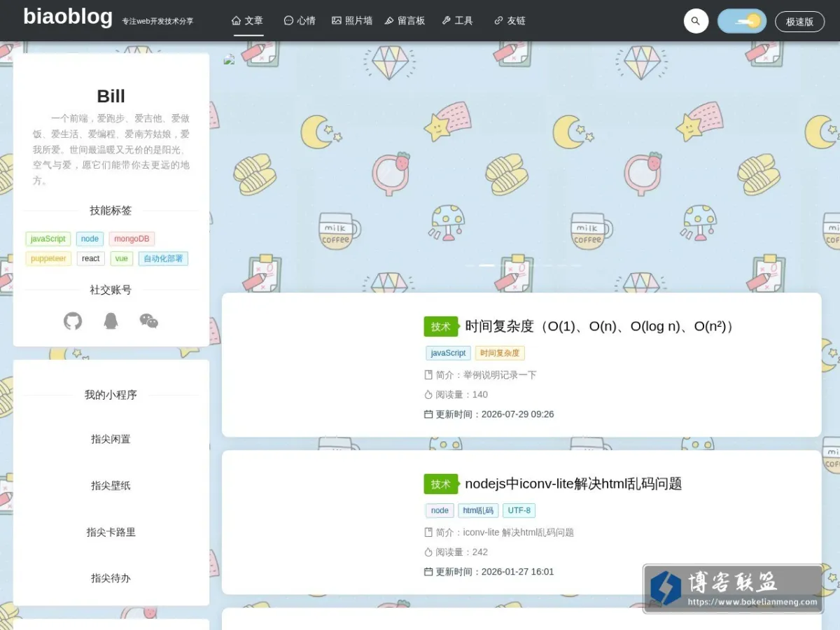Click the calendar icon beside 2026-01-27 16:01
This screenshot has height=630, width=840.
pos(428,572)
